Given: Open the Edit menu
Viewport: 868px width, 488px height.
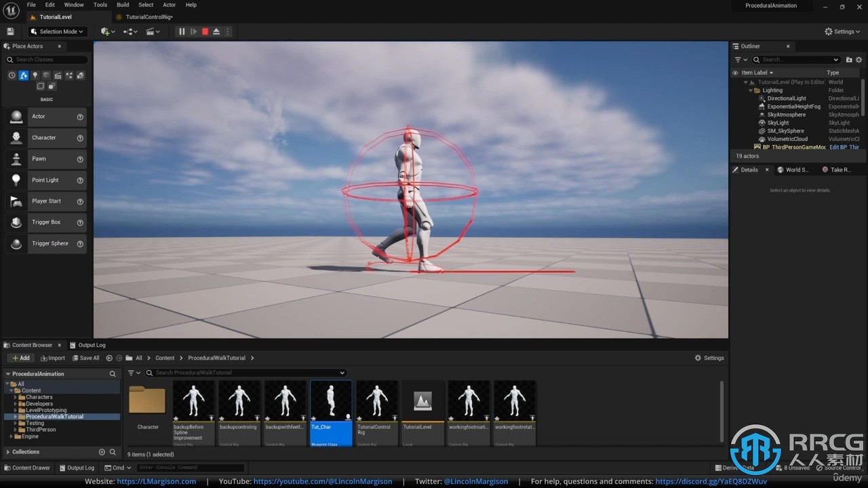Looking at the screenshot, I should coord(50,5).
